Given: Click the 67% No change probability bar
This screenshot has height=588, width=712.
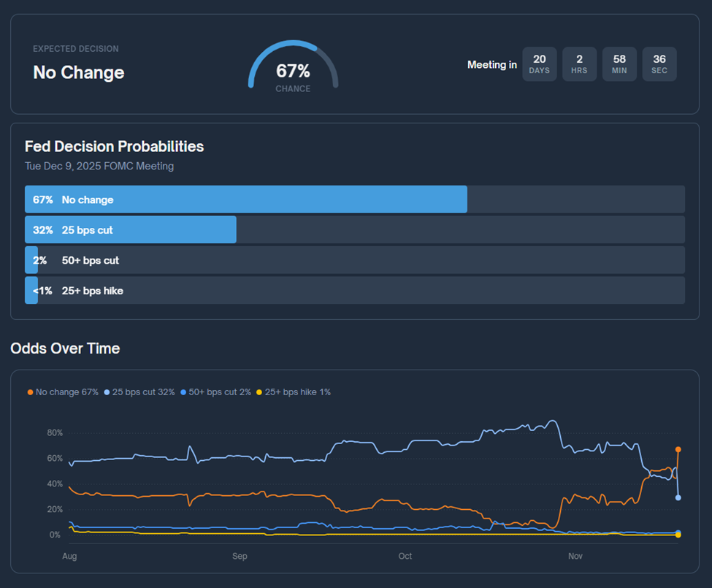Looking at the screenshot, I should click(x=245, y=199).
